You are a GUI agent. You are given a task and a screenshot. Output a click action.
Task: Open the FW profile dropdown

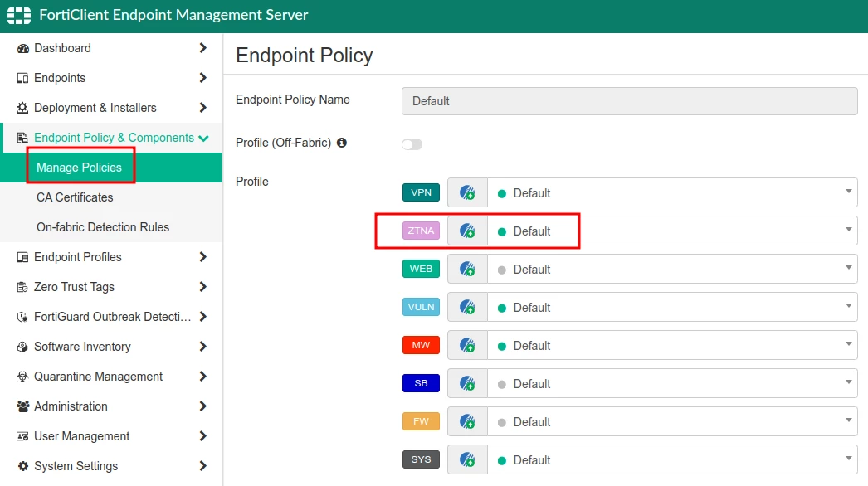672,422
